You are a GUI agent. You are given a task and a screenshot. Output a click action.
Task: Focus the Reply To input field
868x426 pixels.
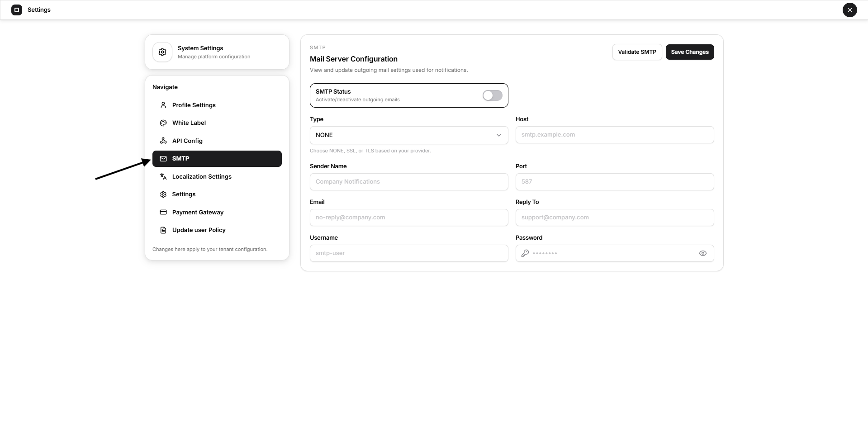coord(615,218)
